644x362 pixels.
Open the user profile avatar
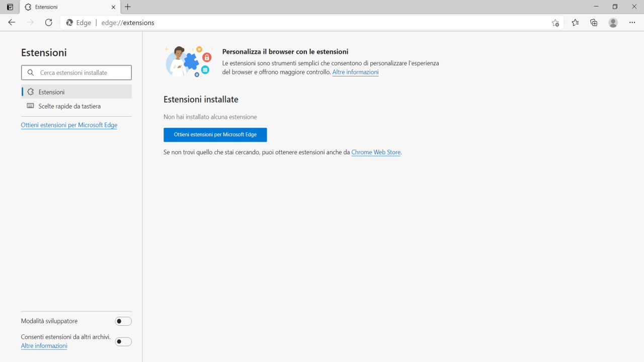click(x=613, y=23)
